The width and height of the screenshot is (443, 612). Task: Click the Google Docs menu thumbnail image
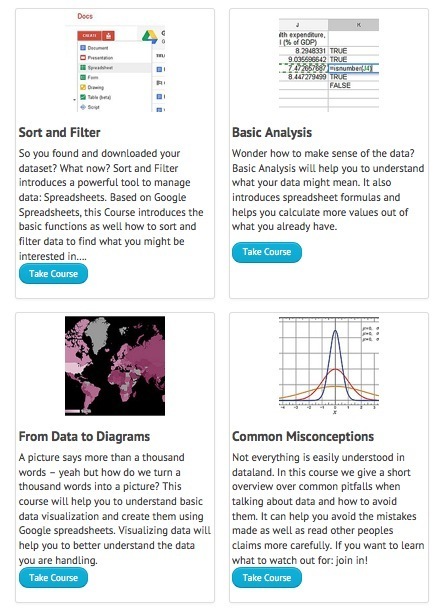[x=115, y=62]
